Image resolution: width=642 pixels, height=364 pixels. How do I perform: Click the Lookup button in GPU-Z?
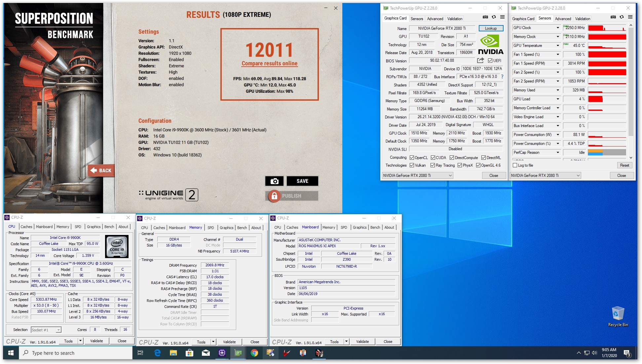[491, 28]
